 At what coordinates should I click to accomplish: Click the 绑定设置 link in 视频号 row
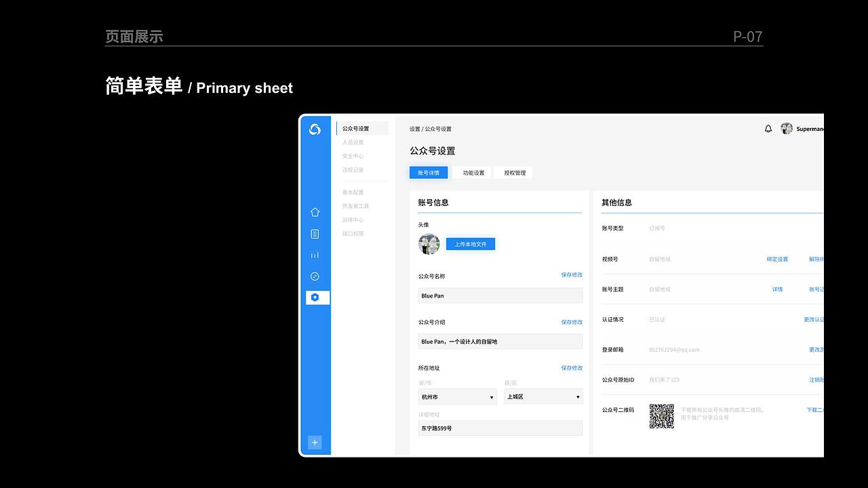777,259
